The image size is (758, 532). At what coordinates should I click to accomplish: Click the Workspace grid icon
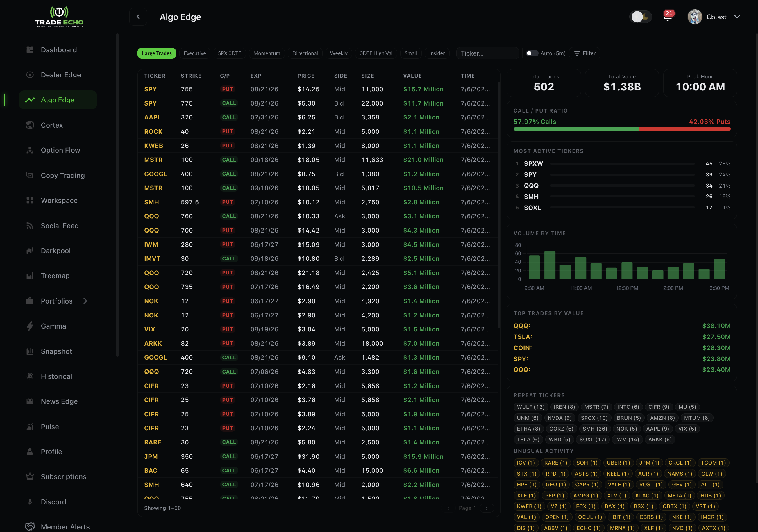pos(30,201)
